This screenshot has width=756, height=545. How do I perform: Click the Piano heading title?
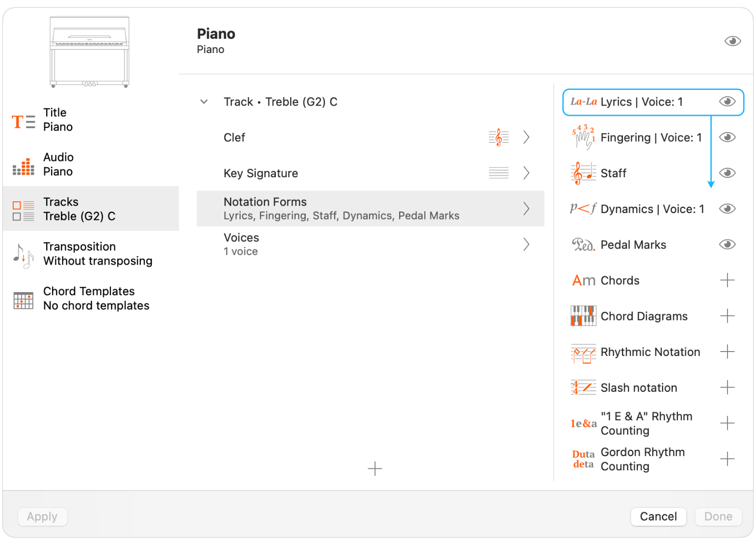[x=216, y=34]
